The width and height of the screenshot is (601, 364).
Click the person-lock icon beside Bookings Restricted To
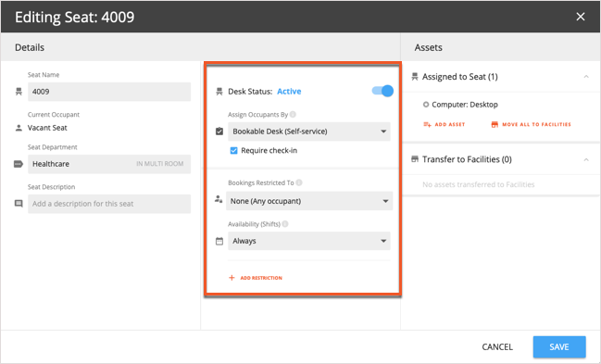pyautogui.click(x=219, y=199)
